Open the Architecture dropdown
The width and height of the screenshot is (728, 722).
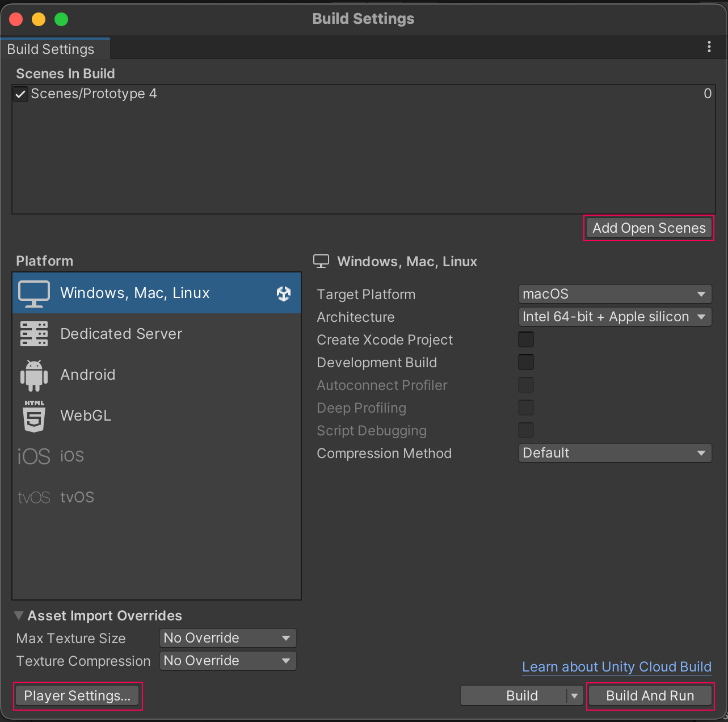click(x=615, y=317)
